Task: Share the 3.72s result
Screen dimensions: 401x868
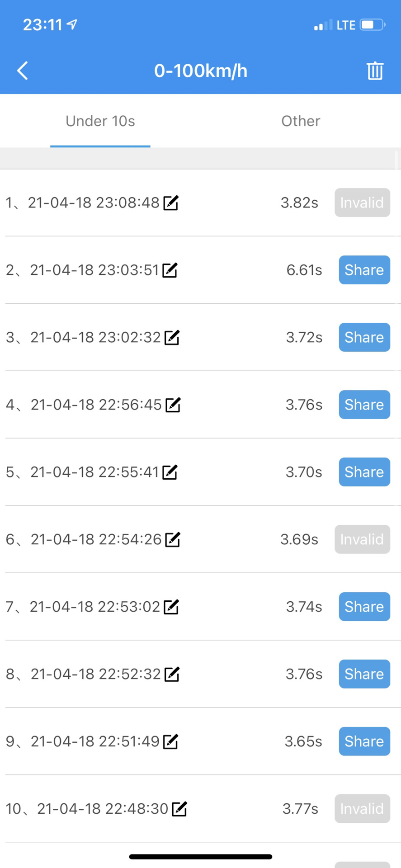Action: [364, 337]
